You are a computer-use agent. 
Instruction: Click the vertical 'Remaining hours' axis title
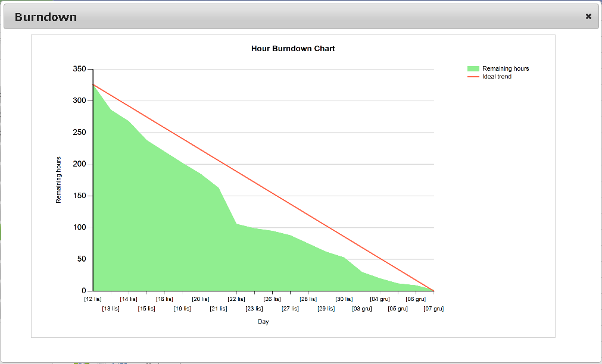58,180
